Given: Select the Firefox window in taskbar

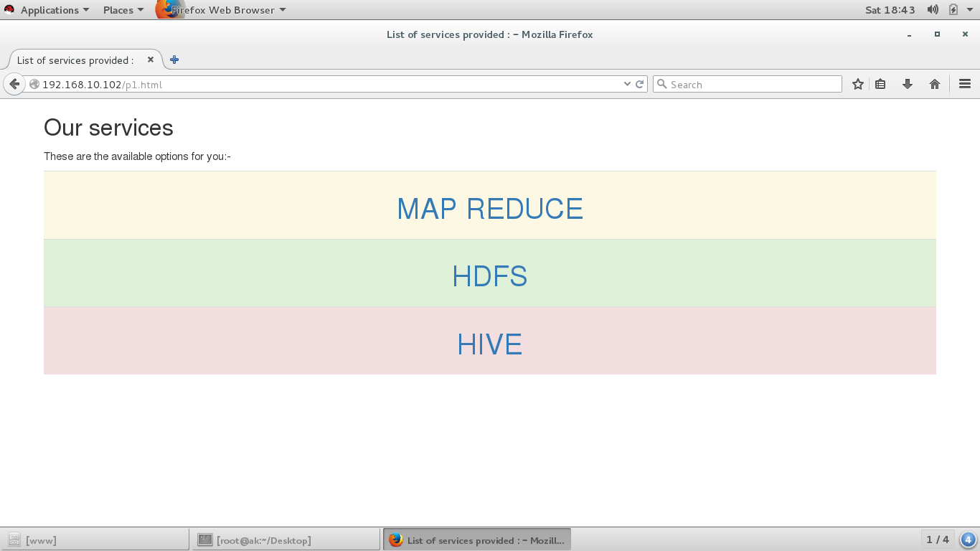Looking at the screenshot, I should pyautogui.click(x=477, y=540).
